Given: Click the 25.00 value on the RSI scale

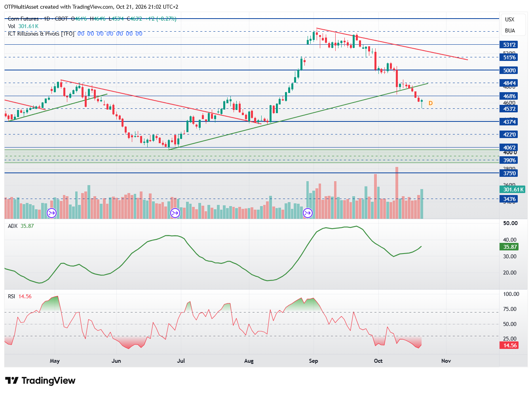Looking at the screenshot, I should coord(510,339).
